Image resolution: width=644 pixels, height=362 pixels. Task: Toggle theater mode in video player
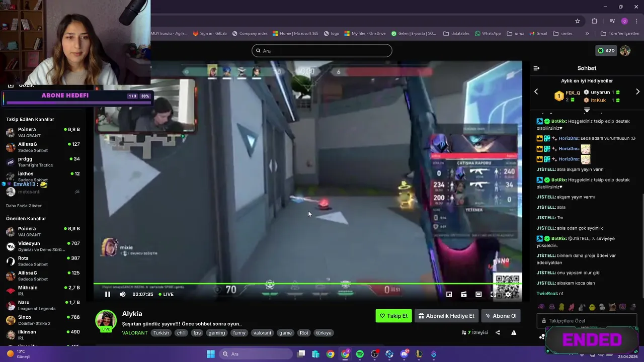point(478,295)
